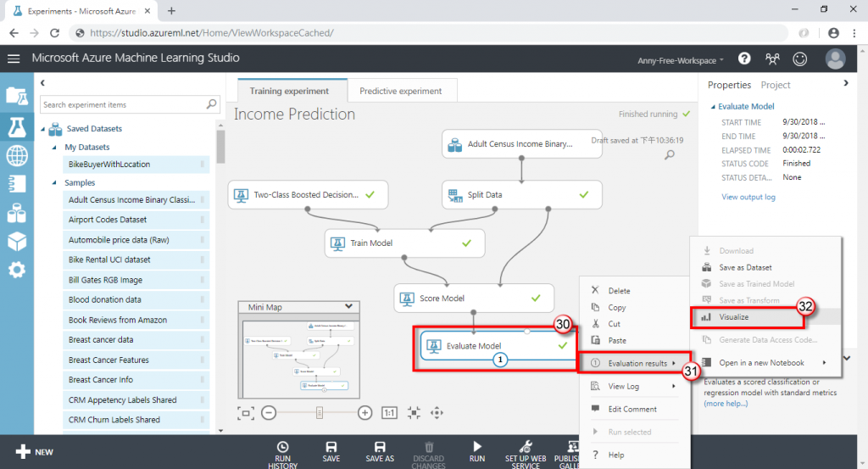Image resolution: width=868 pixels, height=469 pixels.
Task: Click the canvas search magnifier icon
Action: [x=670, y=155]
